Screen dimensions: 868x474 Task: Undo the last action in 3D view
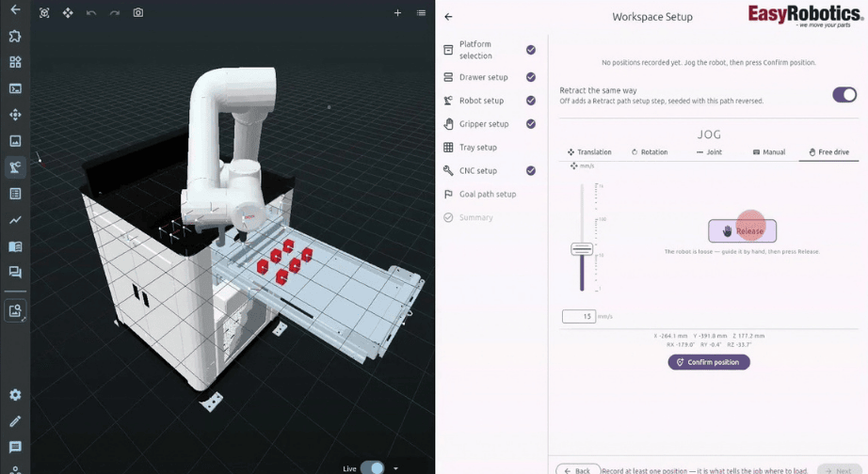[91, 13]
